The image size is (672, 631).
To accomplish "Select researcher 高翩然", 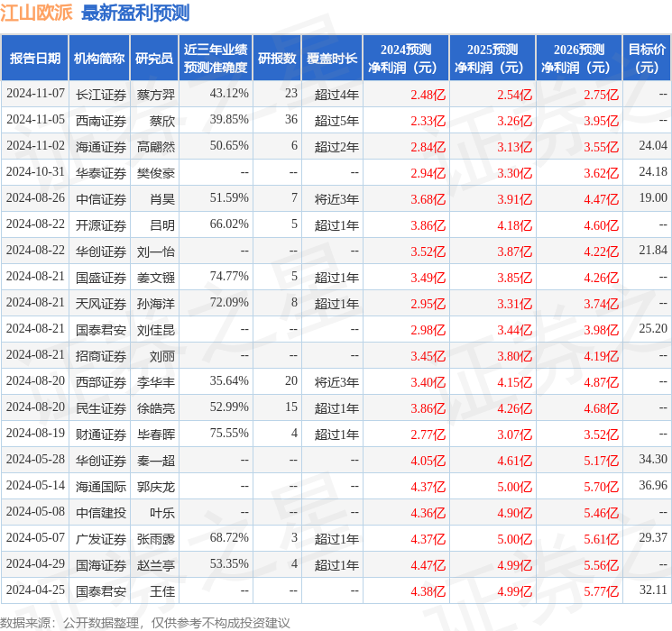I will (156, 147).
